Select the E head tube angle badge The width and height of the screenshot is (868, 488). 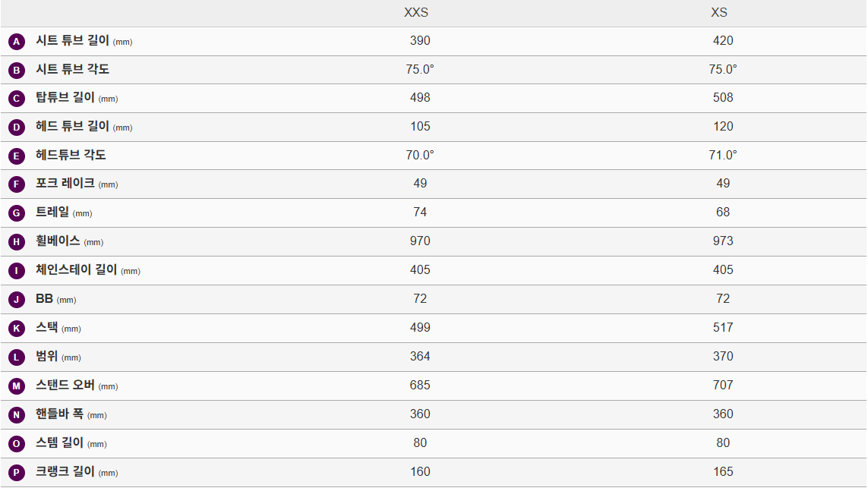point(17,156)
